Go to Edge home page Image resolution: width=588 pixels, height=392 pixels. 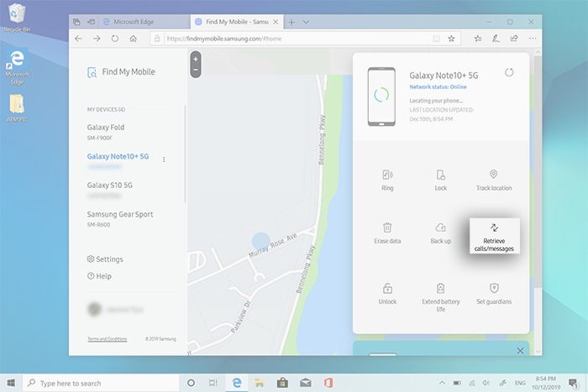pyautogui.click(x=133, y=39)
